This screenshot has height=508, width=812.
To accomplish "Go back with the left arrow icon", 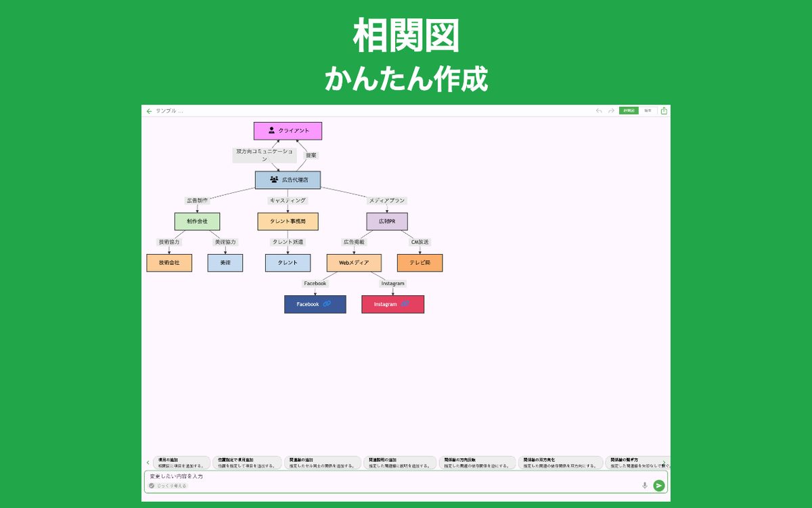I will pos(149,111).
